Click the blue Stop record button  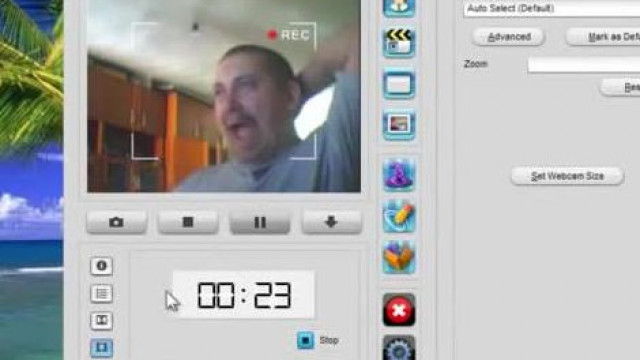pyautogui.click(x=305, y=340)
